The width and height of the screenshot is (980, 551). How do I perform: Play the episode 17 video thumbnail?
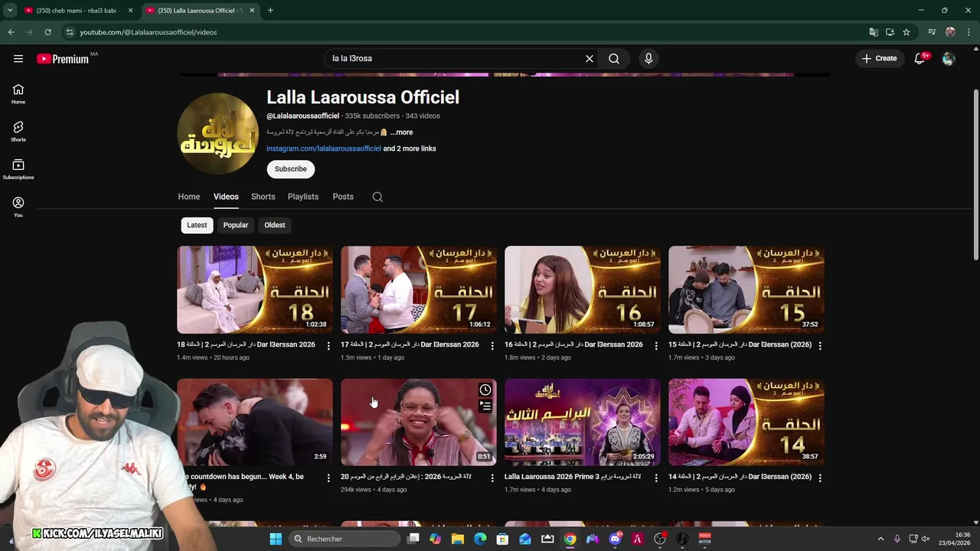(419, 289)
